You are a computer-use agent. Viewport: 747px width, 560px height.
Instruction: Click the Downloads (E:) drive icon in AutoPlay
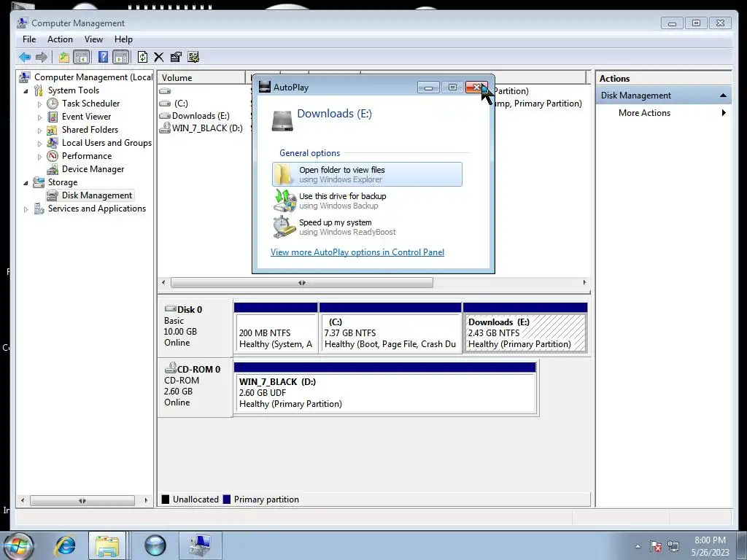(x=282, y=120)
